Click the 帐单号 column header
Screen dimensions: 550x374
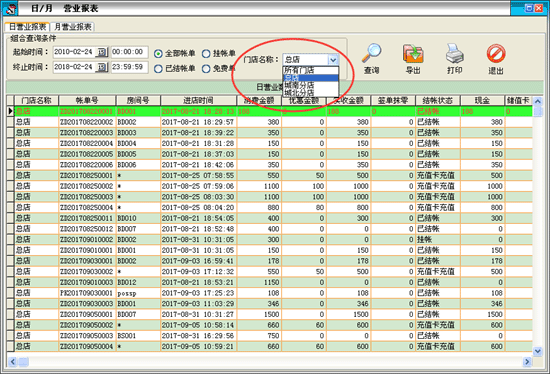pos(87,100)
